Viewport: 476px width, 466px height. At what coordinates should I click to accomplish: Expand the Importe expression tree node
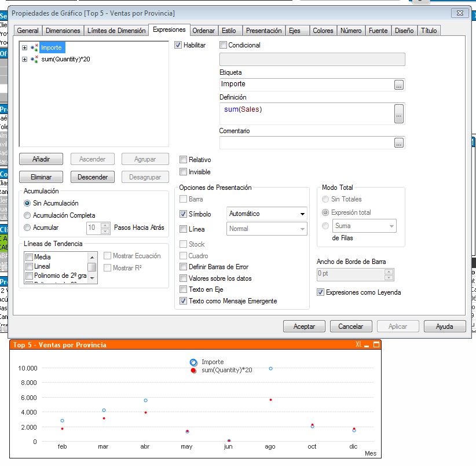(x=24, y=47)
